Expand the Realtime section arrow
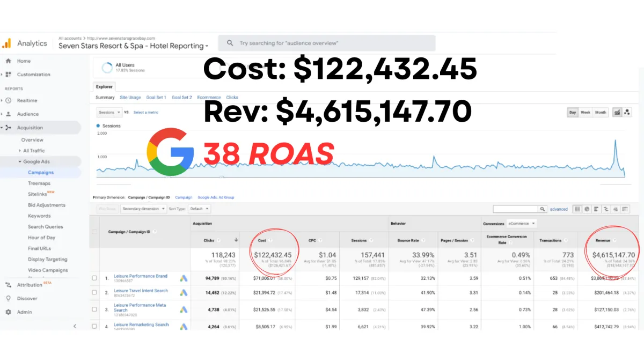Image resolution: width=644 pixels, height=362 pixels. 2,100
